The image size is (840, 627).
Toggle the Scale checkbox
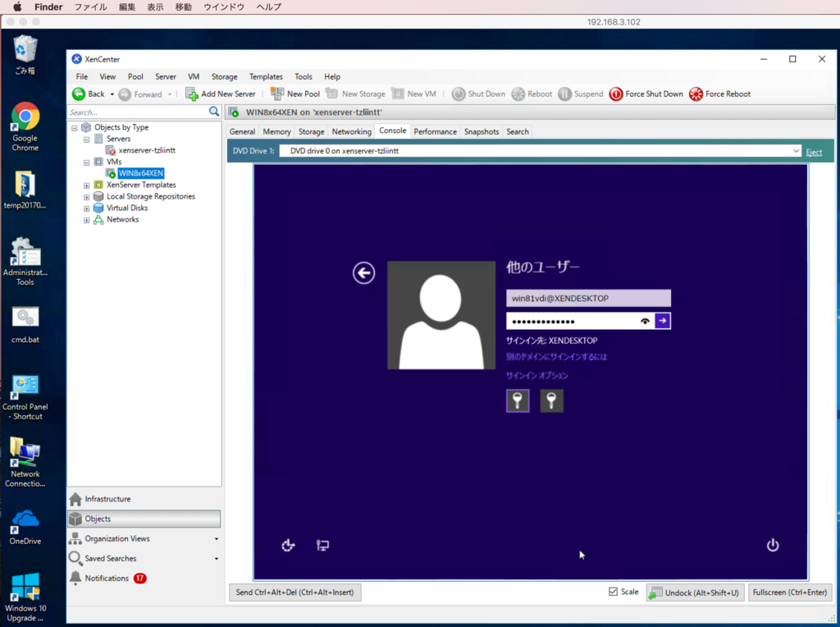coord(613,592)
